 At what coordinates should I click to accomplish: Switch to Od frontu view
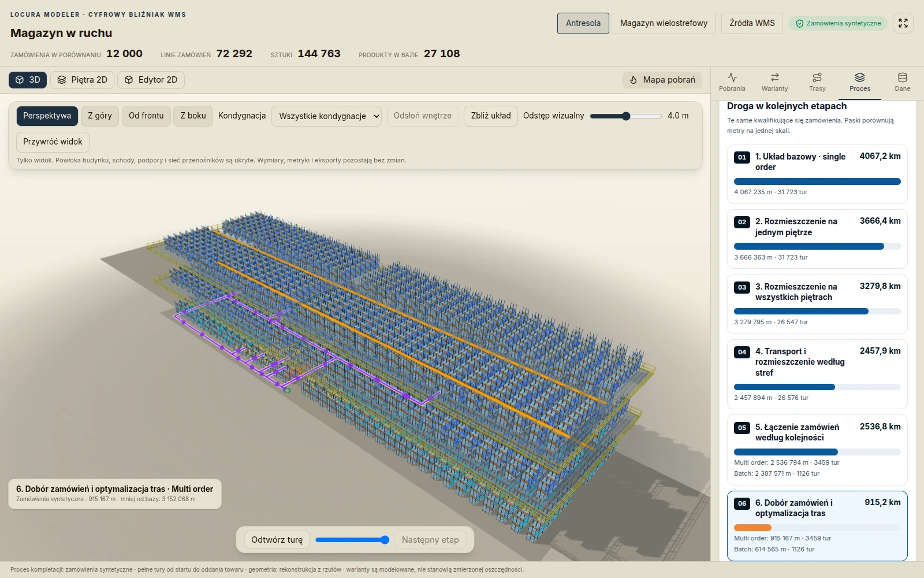(146, 116)
